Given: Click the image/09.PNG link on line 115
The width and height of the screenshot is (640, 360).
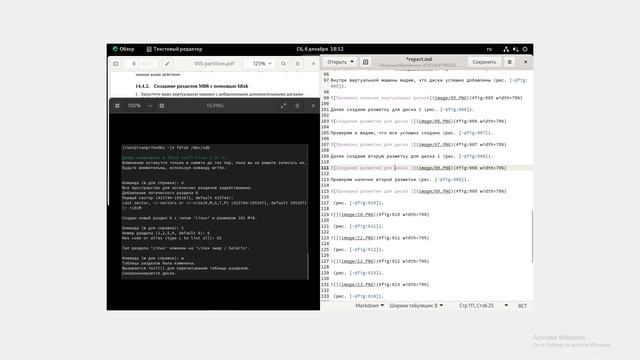Looking at the screenshot, I should click(435, 191).
